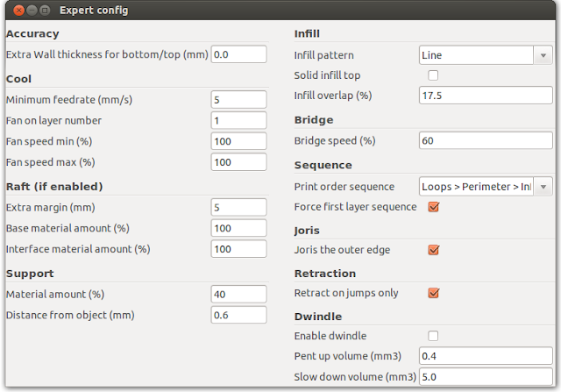Click the Extra Wall thickness input field

click(x=238, y=54)
